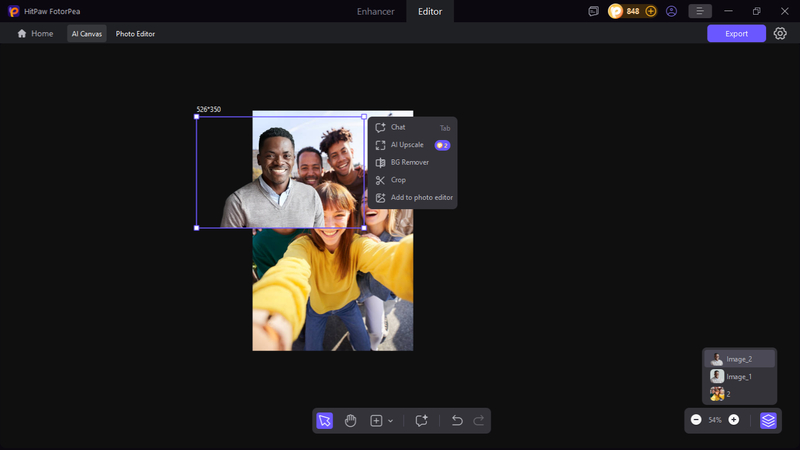
Task: Click the HitPaw FotorPea logo
Action: pos(14,11)
